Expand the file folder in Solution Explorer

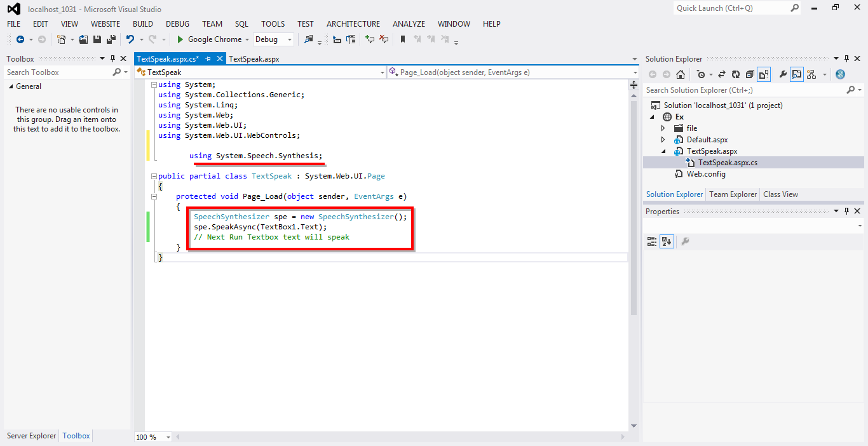point(663,128)
